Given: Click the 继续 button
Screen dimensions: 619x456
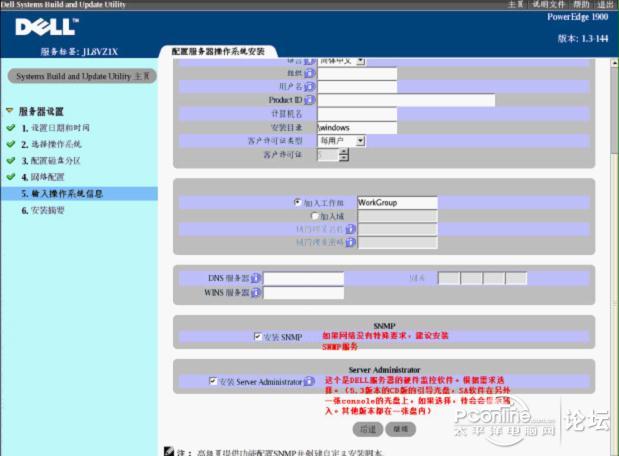Looking at the screenshot, I should click(401, 429).
